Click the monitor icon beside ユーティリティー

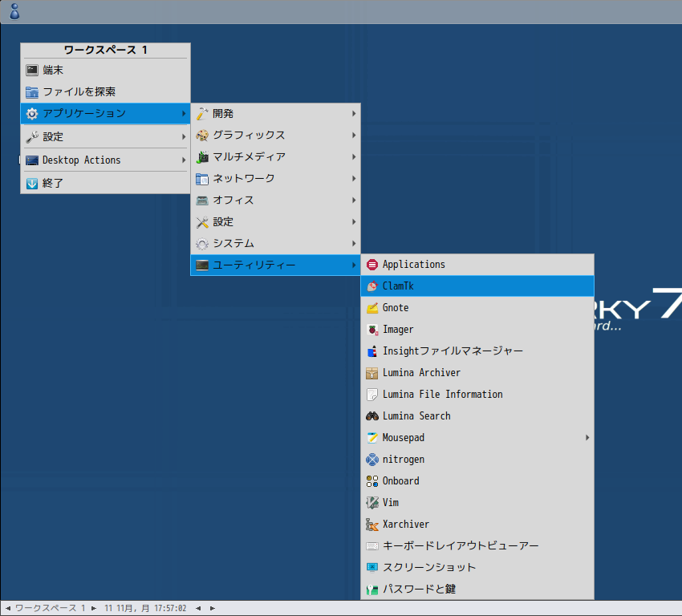point(202,265)
